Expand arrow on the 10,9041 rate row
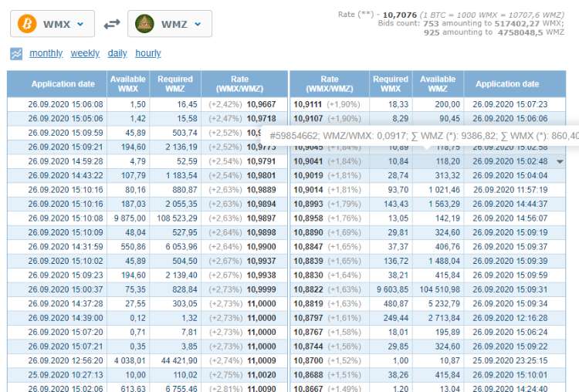579x392 pixels. tap(560, 161)
